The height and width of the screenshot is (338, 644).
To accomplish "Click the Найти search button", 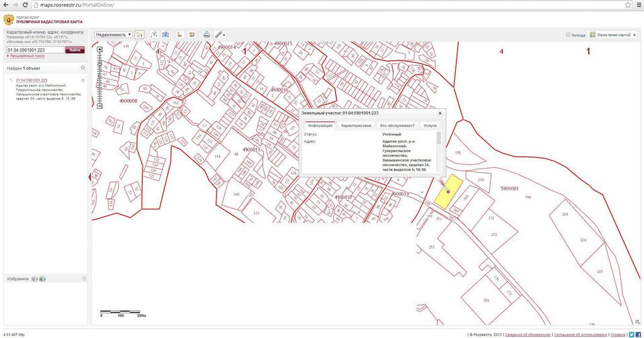I will pos(75,50).
